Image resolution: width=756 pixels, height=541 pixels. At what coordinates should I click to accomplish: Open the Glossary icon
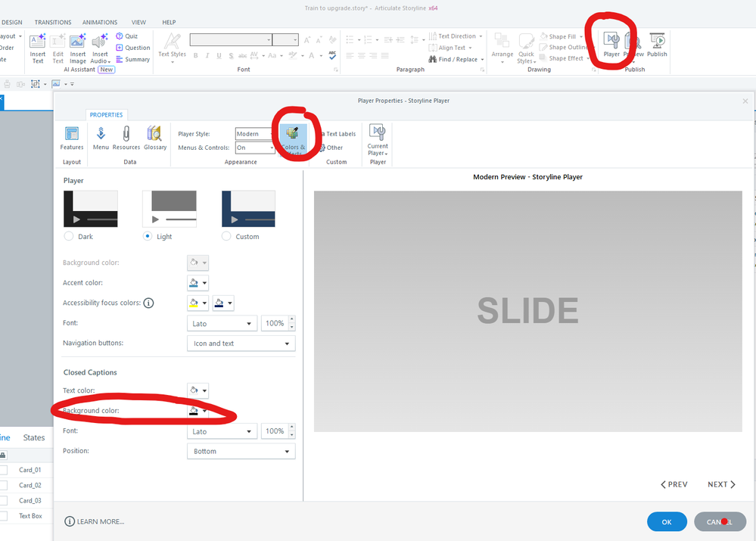click(155, 138)
